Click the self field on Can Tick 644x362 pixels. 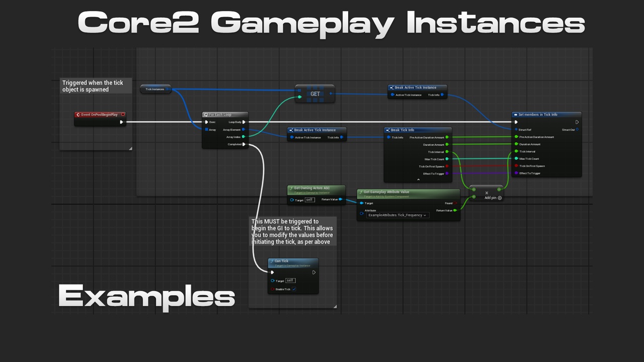pos(290,281)
